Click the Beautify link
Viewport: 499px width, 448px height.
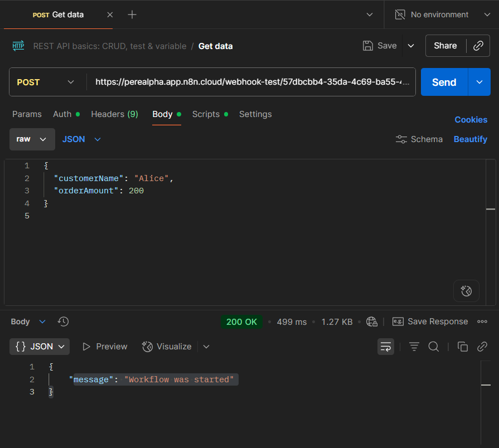(470, 139)
